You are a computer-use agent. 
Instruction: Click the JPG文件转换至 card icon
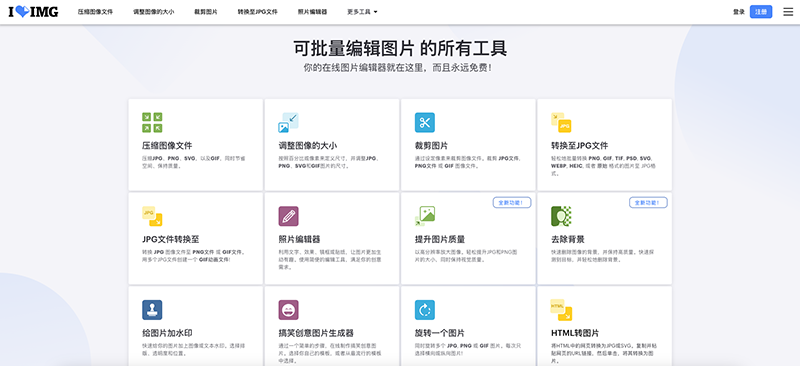coord(152,216)
